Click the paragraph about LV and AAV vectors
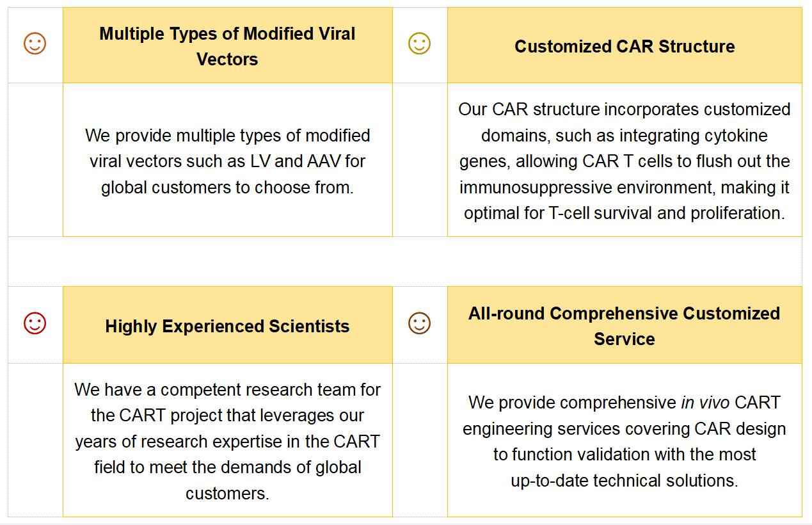 227,161
